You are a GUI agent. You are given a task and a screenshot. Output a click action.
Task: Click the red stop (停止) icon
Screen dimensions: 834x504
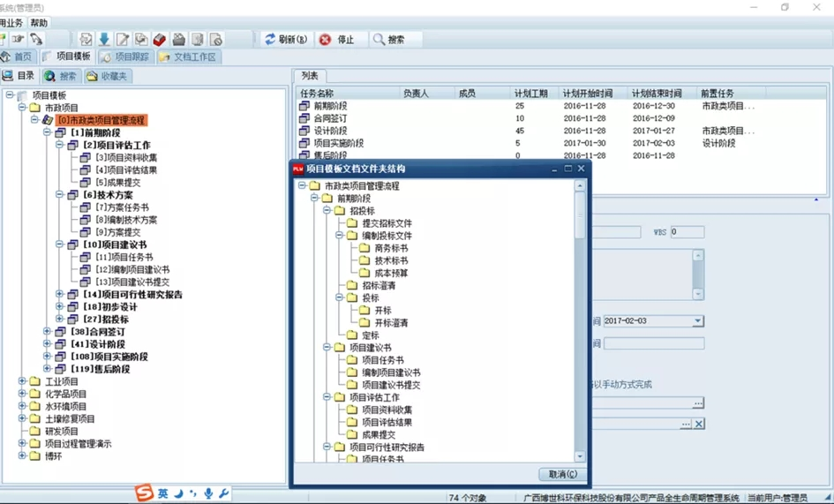point(326,40)
